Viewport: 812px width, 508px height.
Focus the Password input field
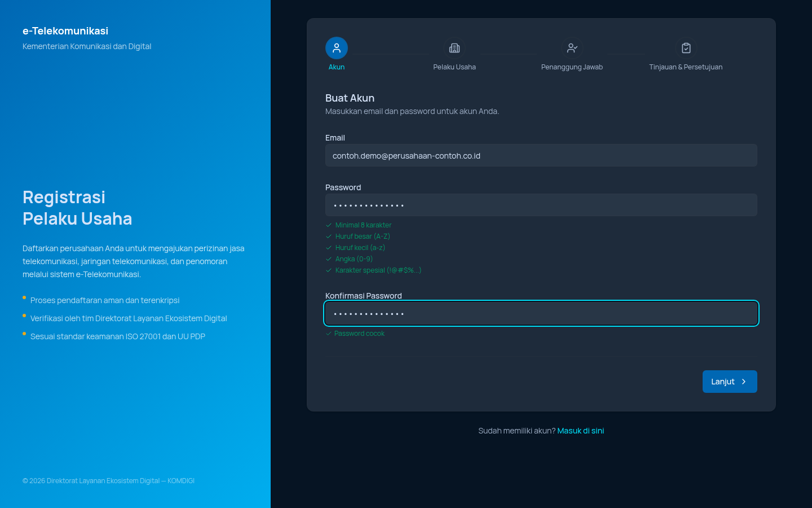(541, 205)
